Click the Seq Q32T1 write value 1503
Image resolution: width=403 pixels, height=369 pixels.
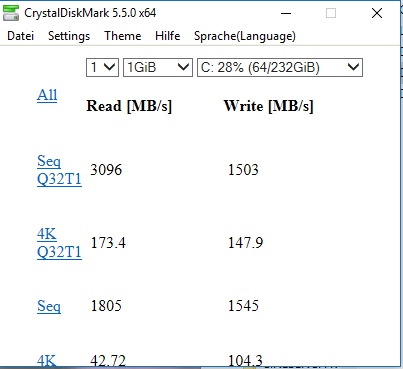[243, 170]
